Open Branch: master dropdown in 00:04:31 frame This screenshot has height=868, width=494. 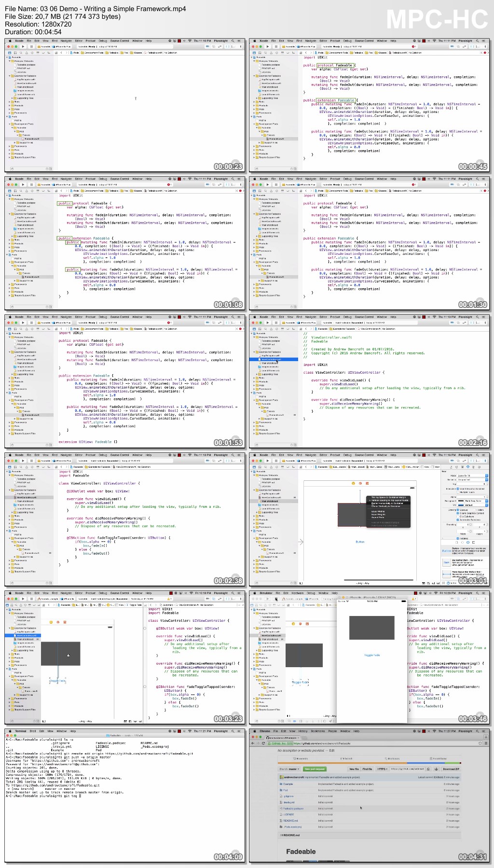[289, 769]
